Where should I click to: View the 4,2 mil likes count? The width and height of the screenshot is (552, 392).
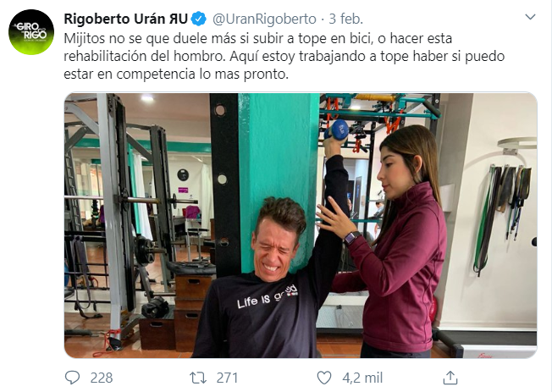pyautogui.click(x=362, y=378)
